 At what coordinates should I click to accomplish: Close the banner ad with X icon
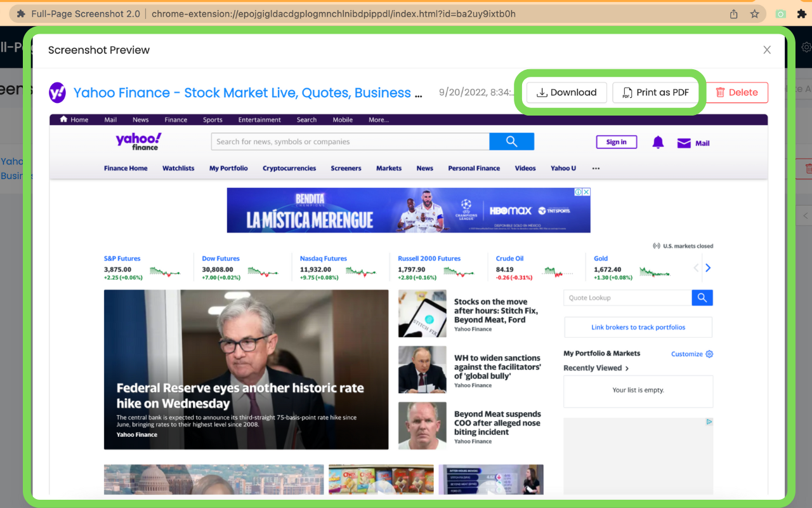(x=587, y=192)
